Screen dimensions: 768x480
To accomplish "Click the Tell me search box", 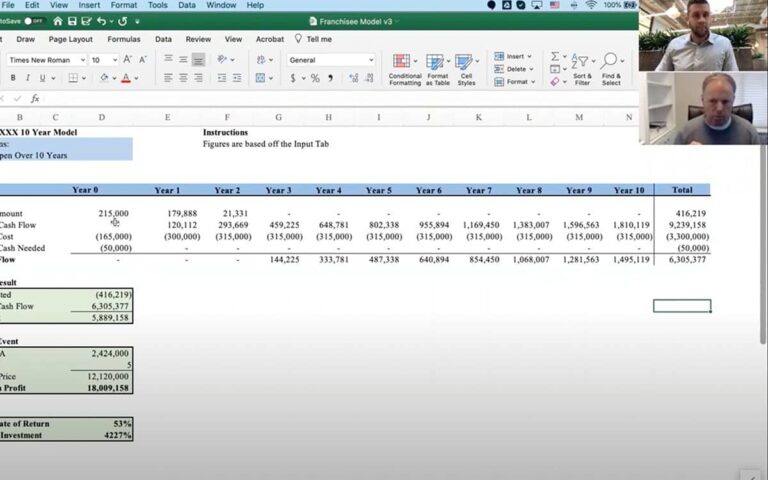I will click(313, 39).
